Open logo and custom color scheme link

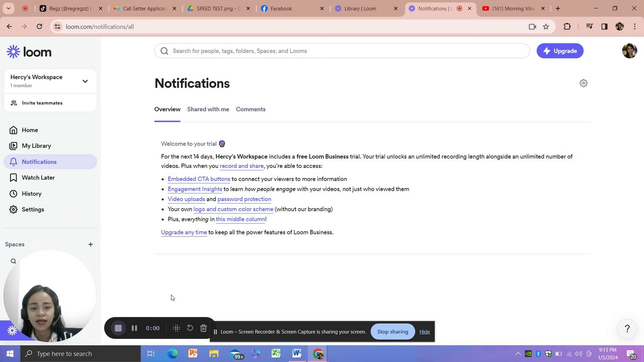233,209
